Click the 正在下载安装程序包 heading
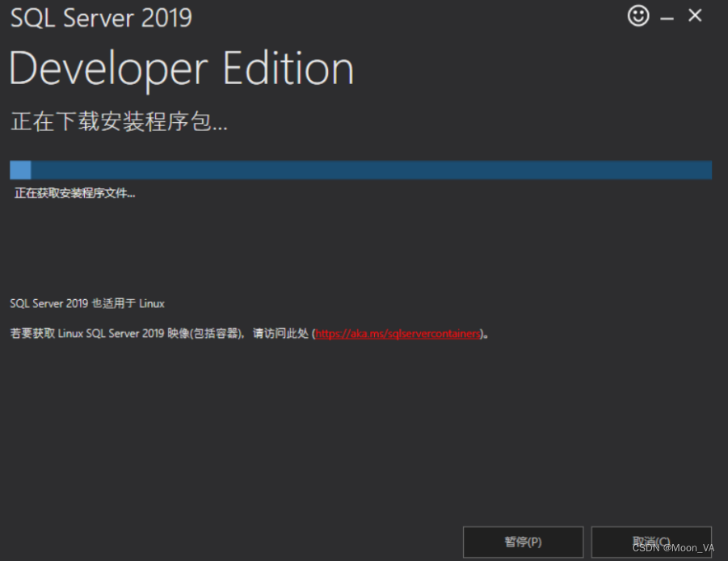This screenshot has width=728, height=561. [x=120, y=122]
